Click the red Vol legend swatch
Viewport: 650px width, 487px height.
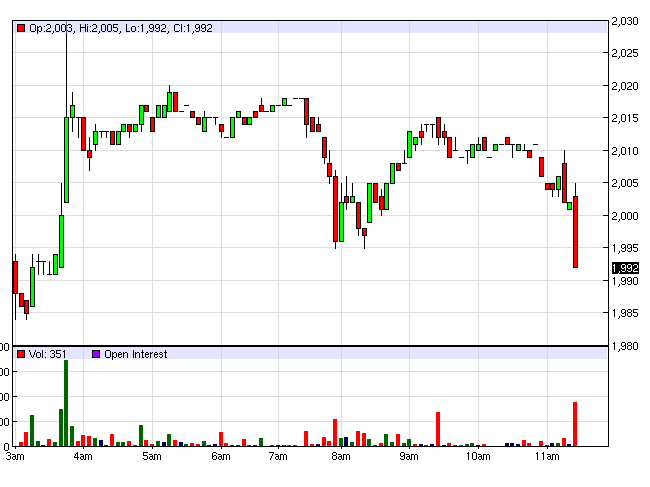[21, 354]
